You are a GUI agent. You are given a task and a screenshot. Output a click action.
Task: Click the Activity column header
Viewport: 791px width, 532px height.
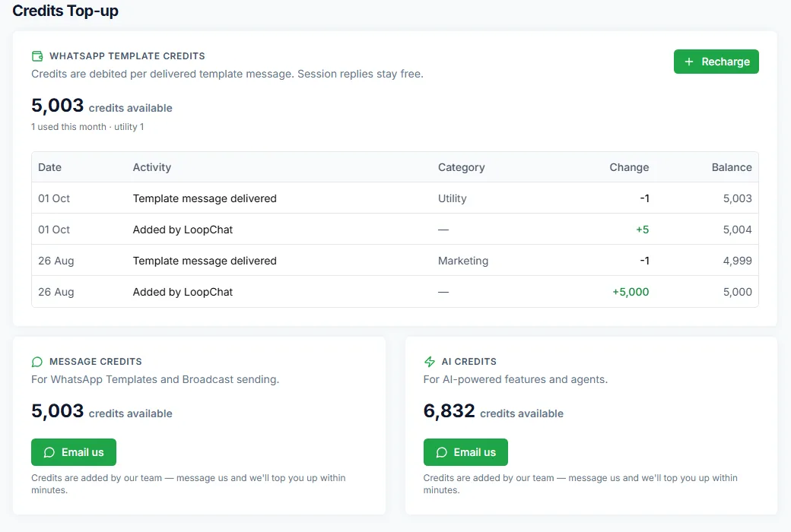click(x=152, y=167)
